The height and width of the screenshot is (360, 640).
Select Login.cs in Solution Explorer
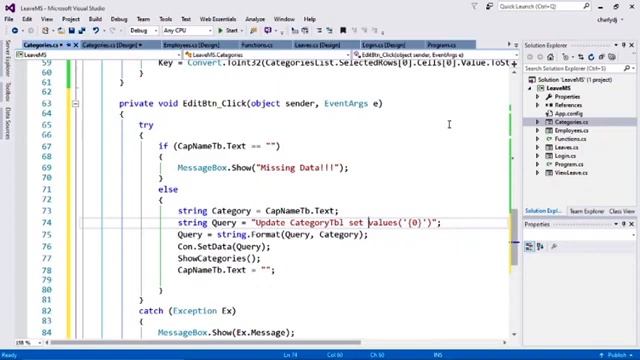(565, 156)
